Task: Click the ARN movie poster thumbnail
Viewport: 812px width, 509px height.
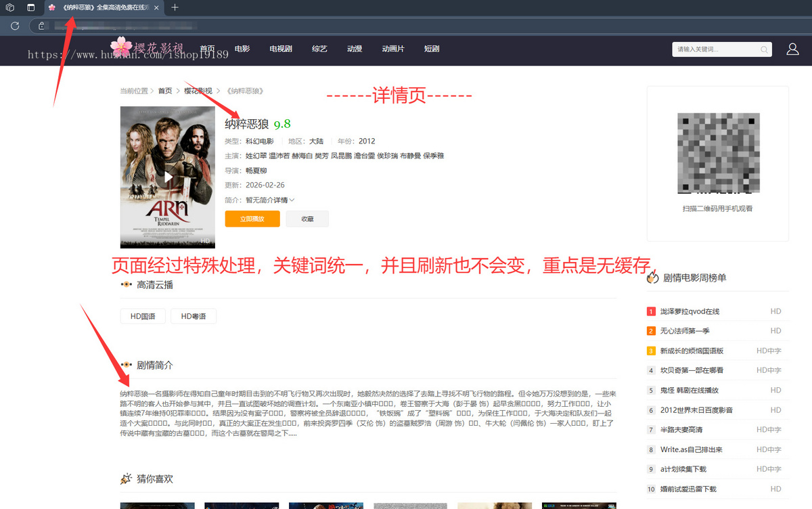Action: pyautogui.click(x=168, y=177)
